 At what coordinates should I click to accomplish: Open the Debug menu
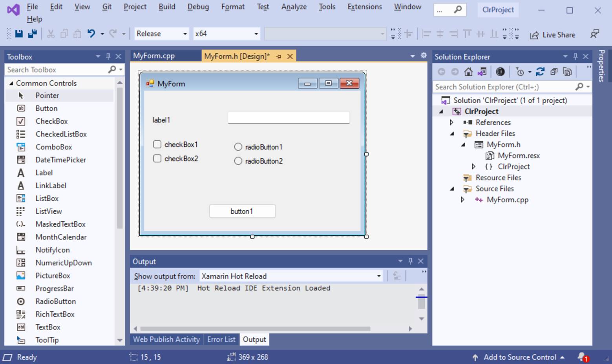pyautogui.click(x=197, y=7)
